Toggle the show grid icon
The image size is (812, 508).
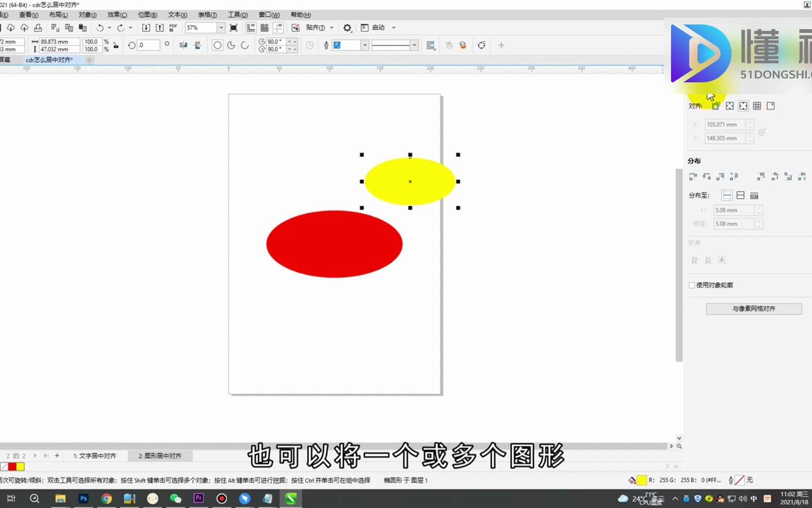pyautogui.click(x=265, y=28)
